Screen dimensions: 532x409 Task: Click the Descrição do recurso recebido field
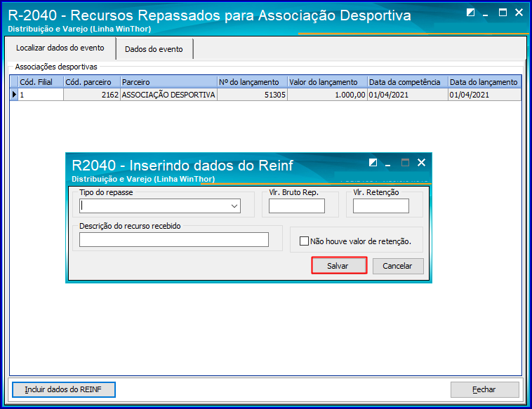click(x=174, y=239)
